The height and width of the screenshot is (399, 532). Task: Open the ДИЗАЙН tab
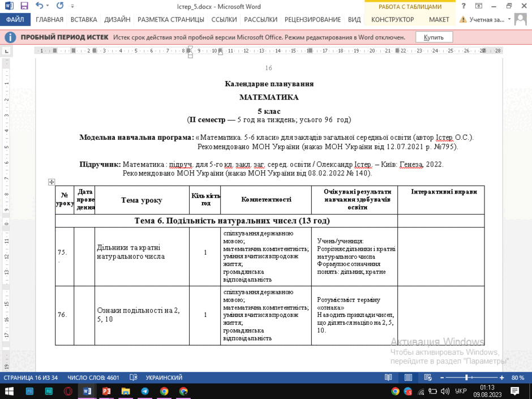[117, 19]
